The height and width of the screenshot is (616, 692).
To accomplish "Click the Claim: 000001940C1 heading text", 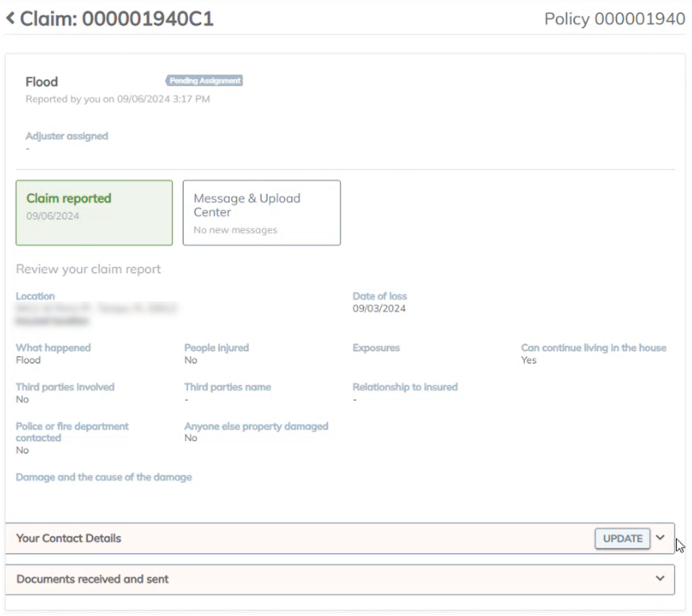I will coord(117,19).
